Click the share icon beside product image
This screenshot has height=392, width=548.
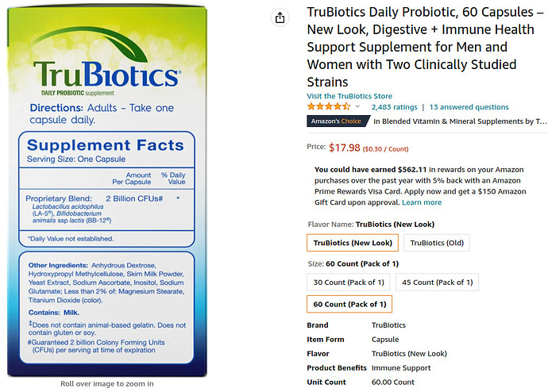click(280, 17)
